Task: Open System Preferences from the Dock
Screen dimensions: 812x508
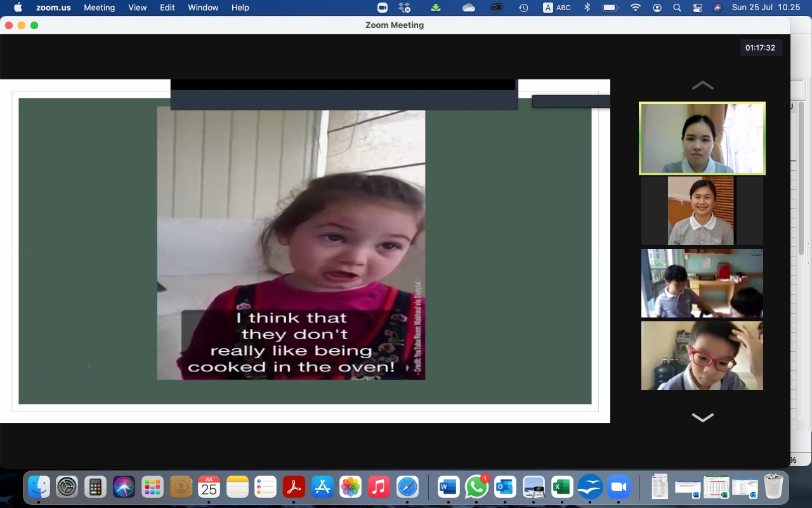Action: (x=67, y=487)
